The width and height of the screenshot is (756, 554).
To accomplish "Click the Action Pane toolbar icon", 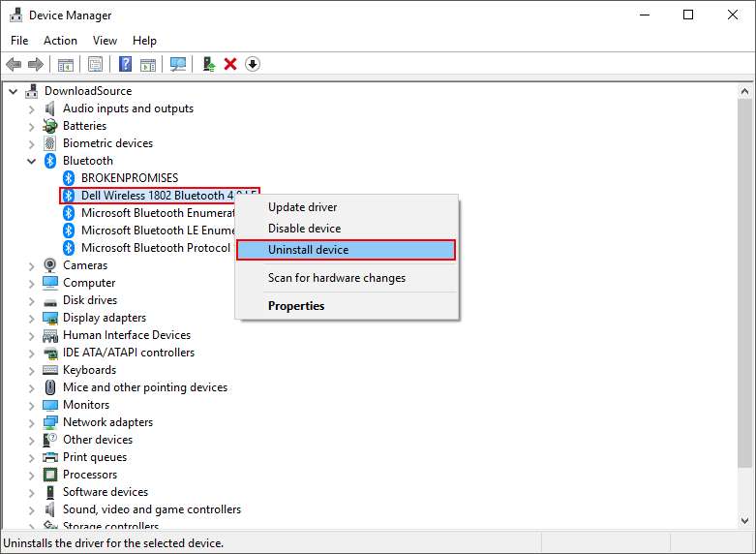I will [x=148, y=64].
